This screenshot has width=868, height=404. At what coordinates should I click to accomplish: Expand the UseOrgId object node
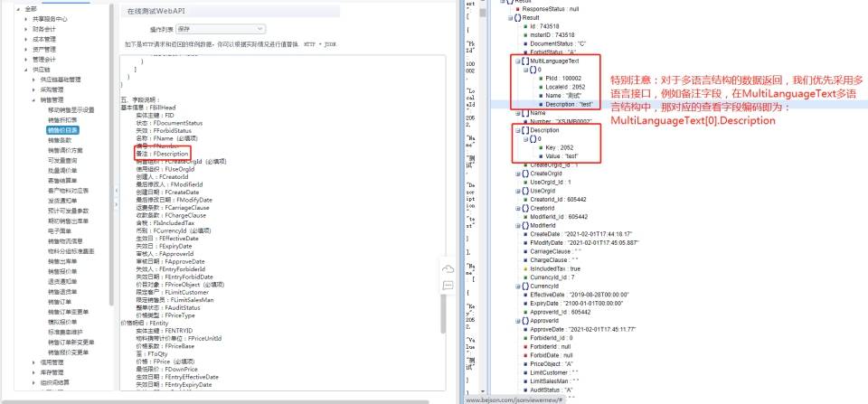[518, 191]
